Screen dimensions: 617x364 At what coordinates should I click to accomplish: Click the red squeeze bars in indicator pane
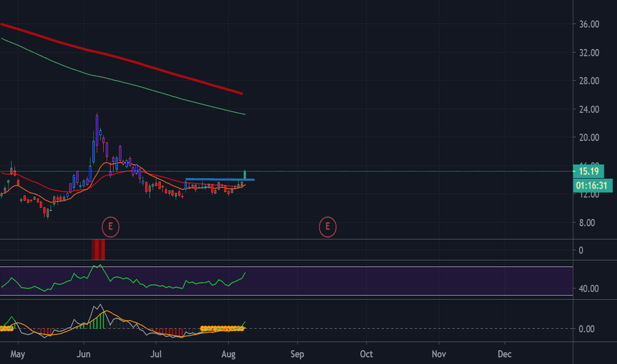click(x=99, y=250)
